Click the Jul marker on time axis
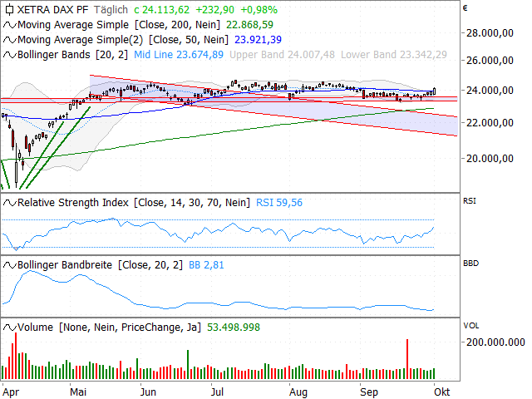The width and height of the screenshot is (532, 399). click(218, 390)
